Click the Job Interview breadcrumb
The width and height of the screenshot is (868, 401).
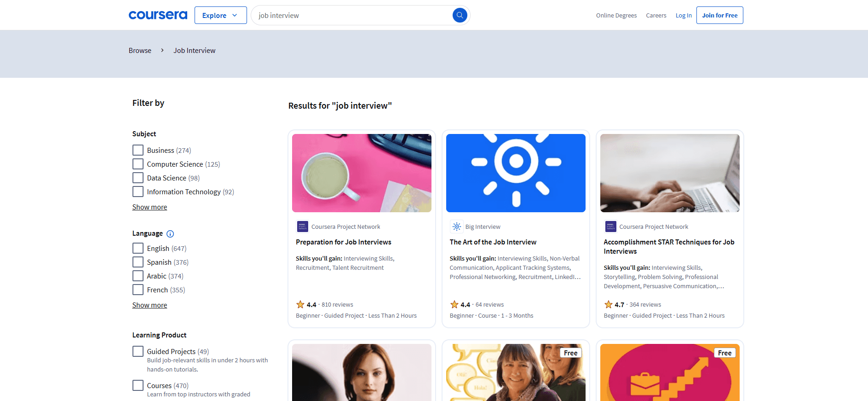(x=194, y=51)
